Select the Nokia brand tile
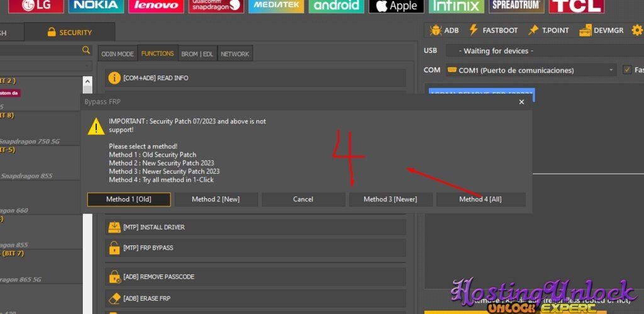This screenshot has width=644, height=314. click(x=96, y=6)
